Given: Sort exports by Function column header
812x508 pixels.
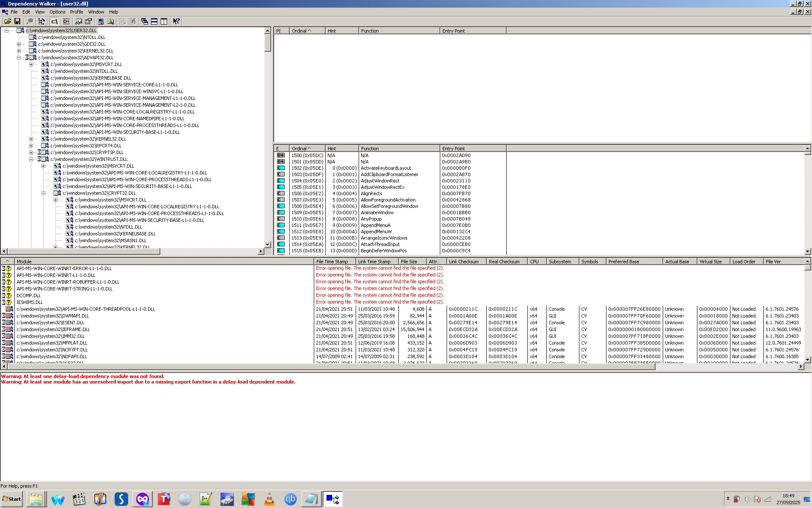Looking at the screenshot, I should 398,149.
